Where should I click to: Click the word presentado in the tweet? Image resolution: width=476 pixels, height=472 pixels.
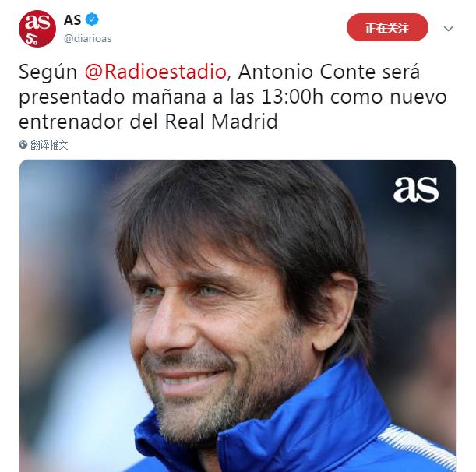(72, 97)
